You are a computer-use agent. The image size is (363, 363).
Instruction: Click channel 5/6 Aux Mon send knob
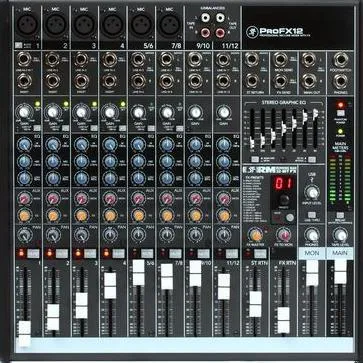click(x=138, y=199)
